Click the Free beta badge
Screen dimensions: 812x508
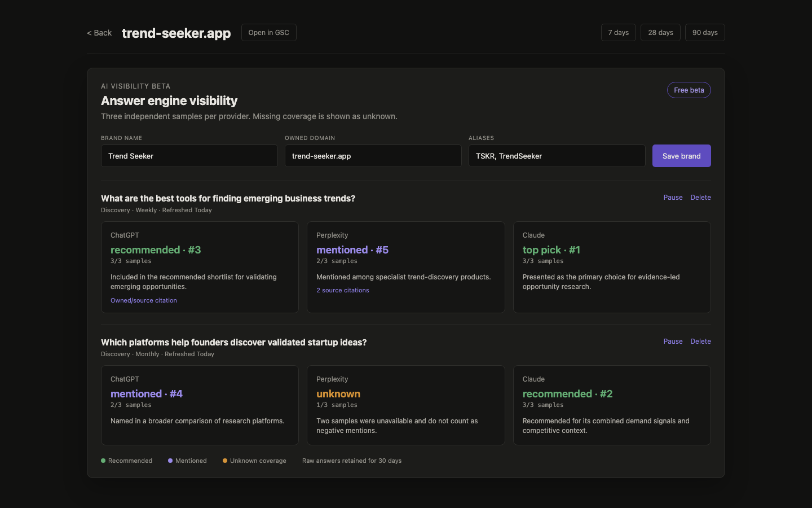coord(689,90)
